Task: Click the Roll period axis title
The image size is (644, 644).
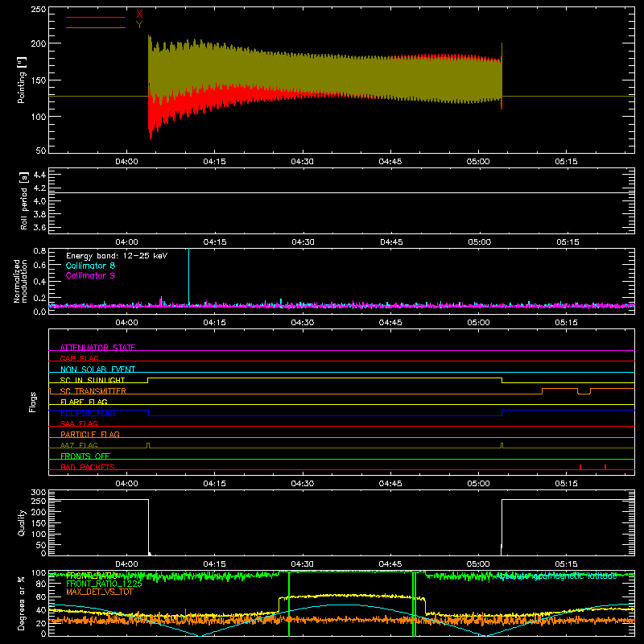Action: pyautogui.click(x=23, y=200)
